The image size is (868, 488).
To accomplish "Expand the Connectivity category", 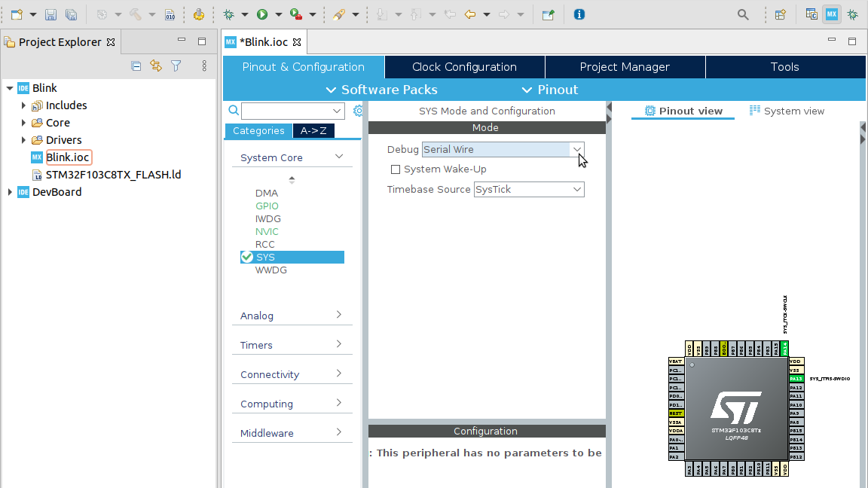I will 339,374.
